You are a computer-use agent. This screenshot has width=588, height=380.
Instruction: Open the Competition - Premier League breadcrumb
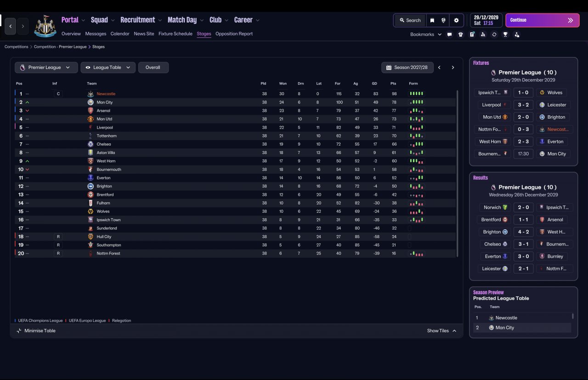[x=60, y=47]
